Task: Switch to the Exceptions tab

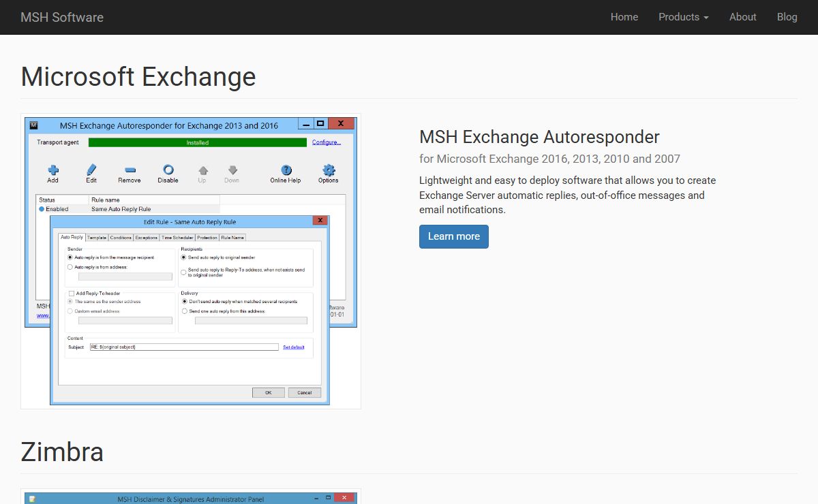Action: (147, 238)
